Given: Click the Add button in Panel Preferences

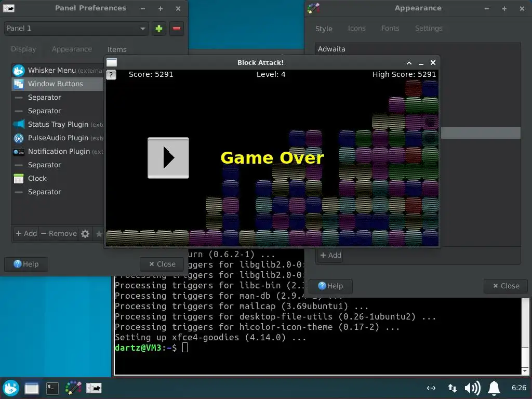Looking at the screenshot, I should coord(26,233).
